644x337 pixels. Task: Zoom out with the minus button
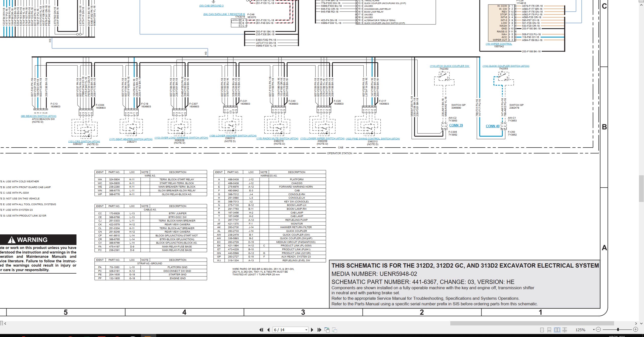coord(598,329)
